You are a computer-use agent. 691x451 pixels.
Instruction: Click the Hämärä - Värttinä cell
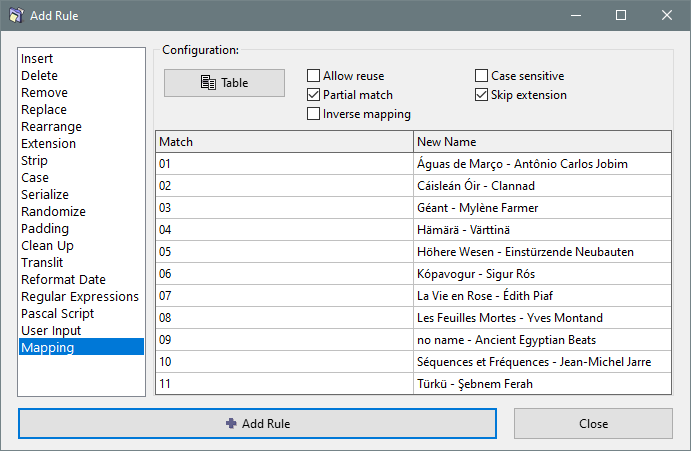click(542, 230)
